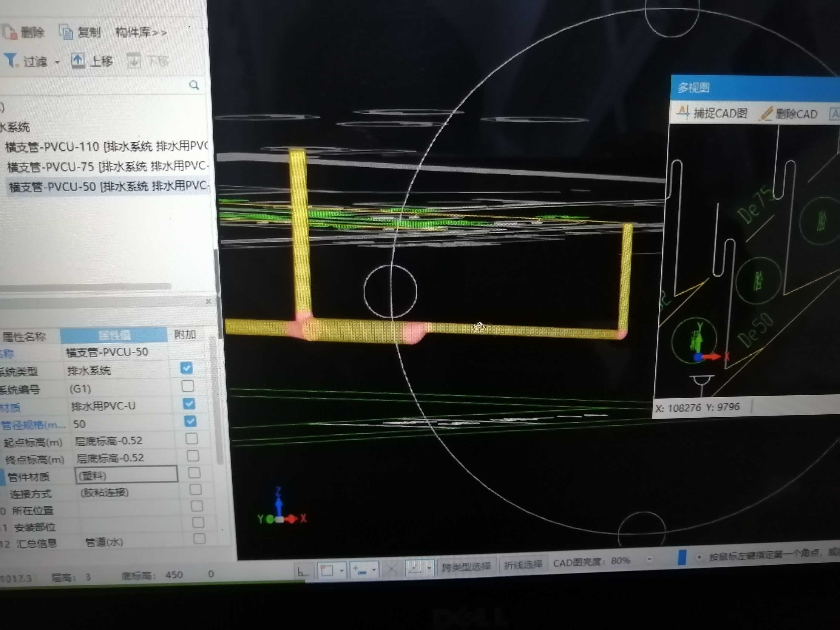This screenshot has width=840, height=630.
Task: Click the angle snap icon in status bar
Action: [415, 569]
